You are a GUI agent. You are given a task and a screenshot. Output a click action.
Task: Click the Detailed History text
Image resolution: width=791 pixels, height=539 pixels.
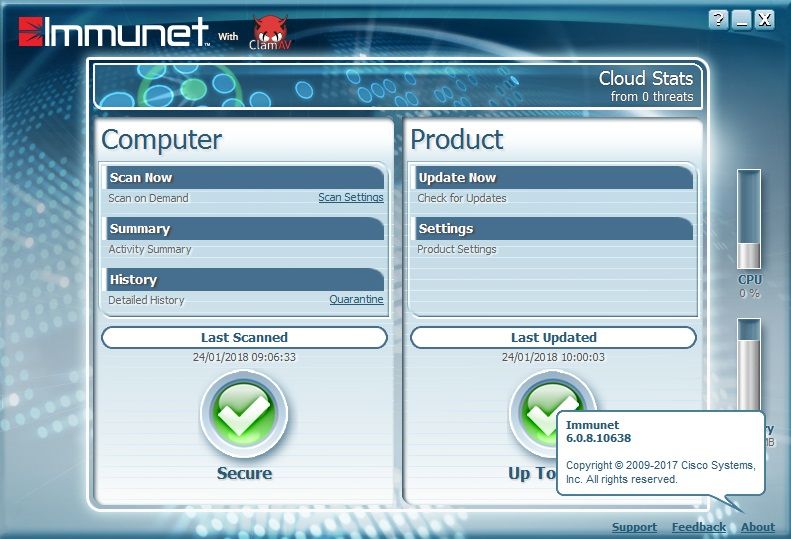[146, 300]
